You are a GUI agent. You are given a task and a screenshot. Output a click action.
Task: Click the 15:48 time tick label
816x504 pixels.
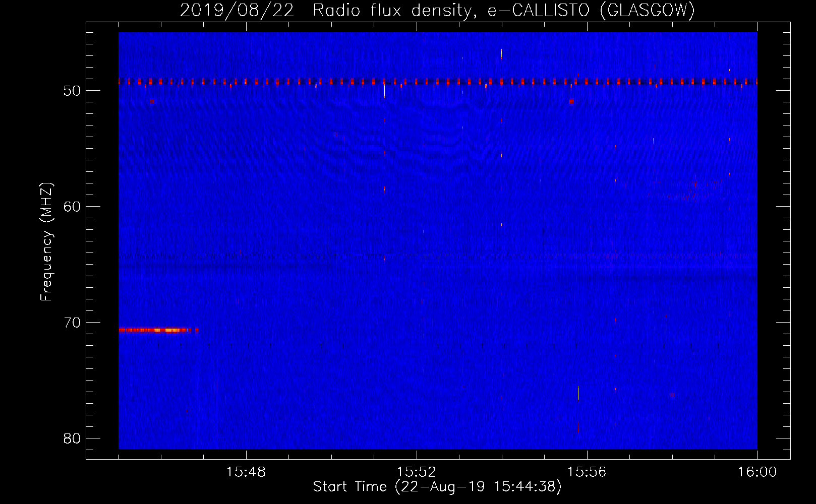(246, 472)
